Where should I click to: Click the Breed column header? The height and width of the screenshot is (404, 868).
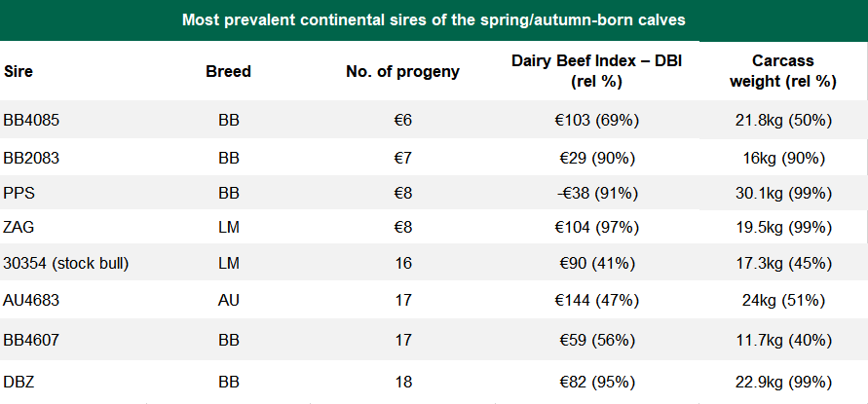pos(229,71)
